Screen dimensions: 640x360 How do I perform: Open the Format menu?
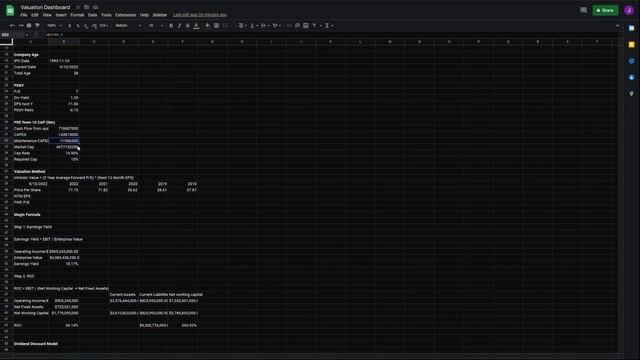77,15
